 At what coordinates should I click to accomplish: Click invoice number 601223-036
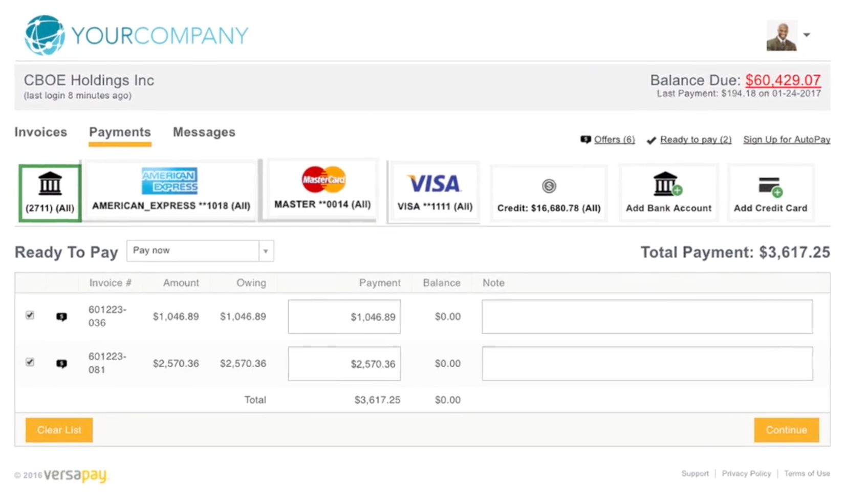click(107, 316)
